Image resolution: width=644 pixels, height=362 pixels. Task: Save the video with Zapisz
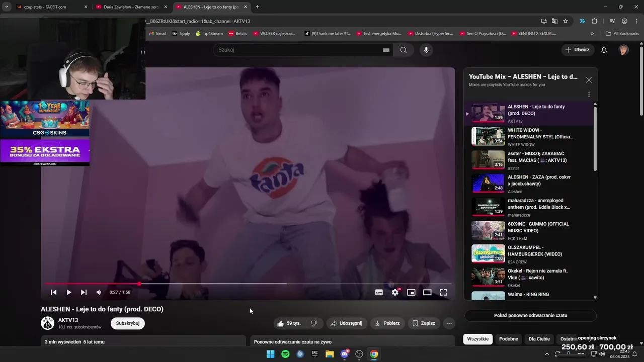[424, 323]
